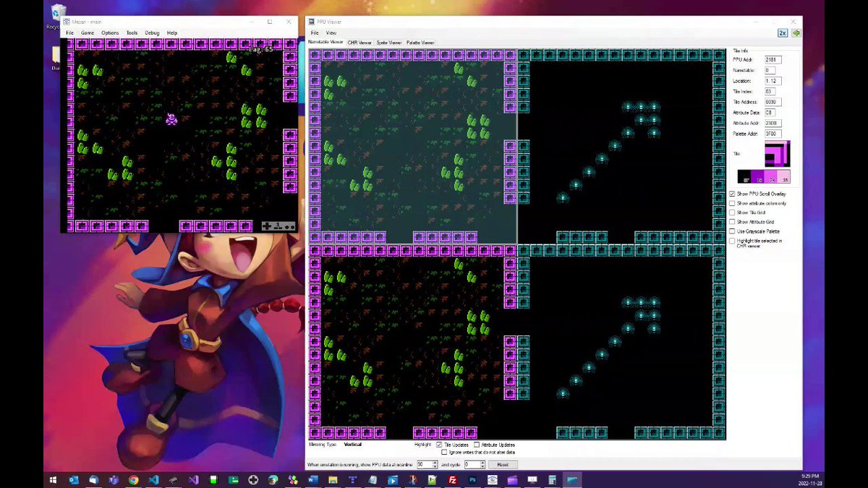
Task: Open purple Visual Studio from the taskbar
Action: 193,479
